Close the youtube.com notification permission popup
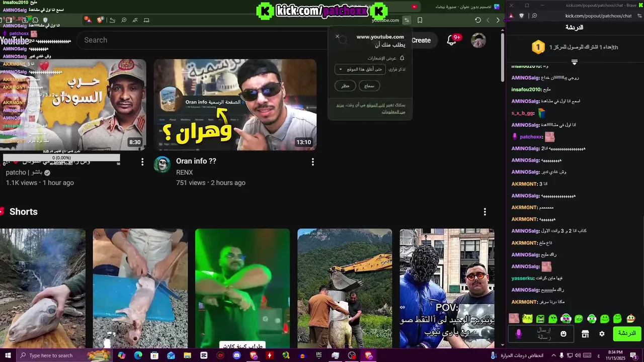The image size is (644, 362). pyautogui.click(x=337, y=37)
